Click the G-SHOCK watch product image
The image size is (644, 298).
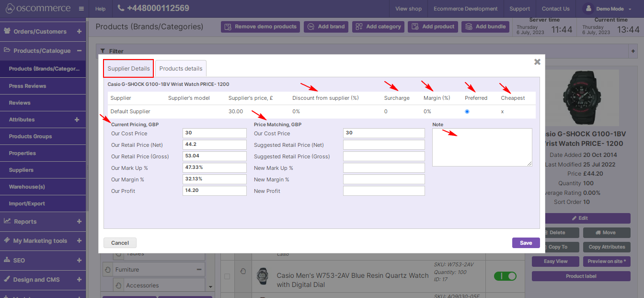[581, 98]
